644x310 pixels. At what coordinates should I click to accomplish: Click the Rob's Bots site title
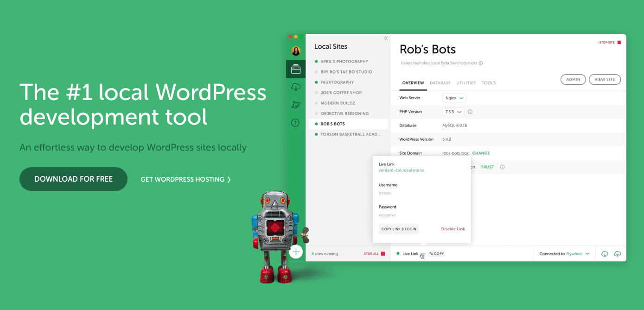pyautogui.click(x=427, y=50)
